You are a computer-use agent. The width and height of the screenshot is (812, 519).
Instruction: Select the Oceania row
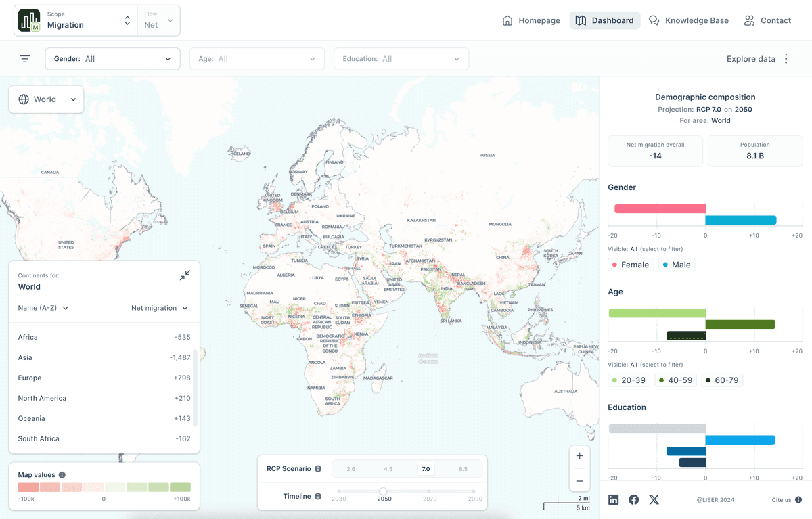[x=104, y=418]
